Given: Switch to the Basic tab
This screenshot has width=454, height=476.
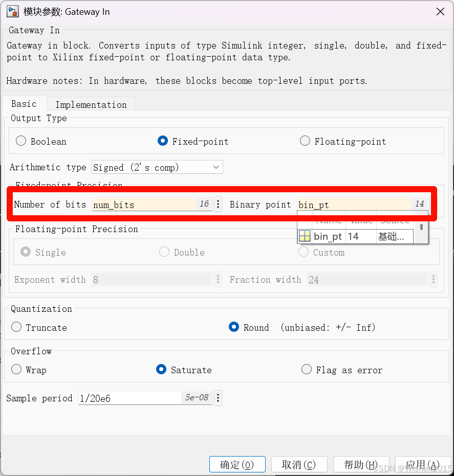Looking at the screenshot, I should tap(24, 104).
